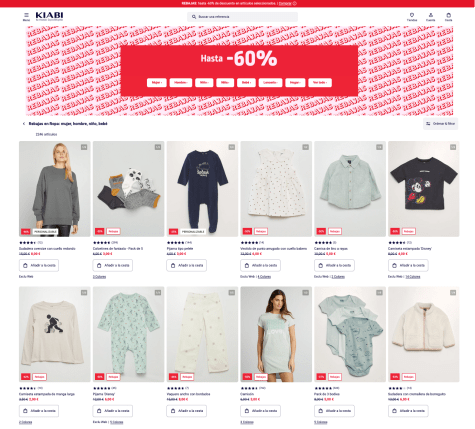Expand the Bebé sale category button
Viewport: 475px width, 429px height.
click(x=246, y=83)
